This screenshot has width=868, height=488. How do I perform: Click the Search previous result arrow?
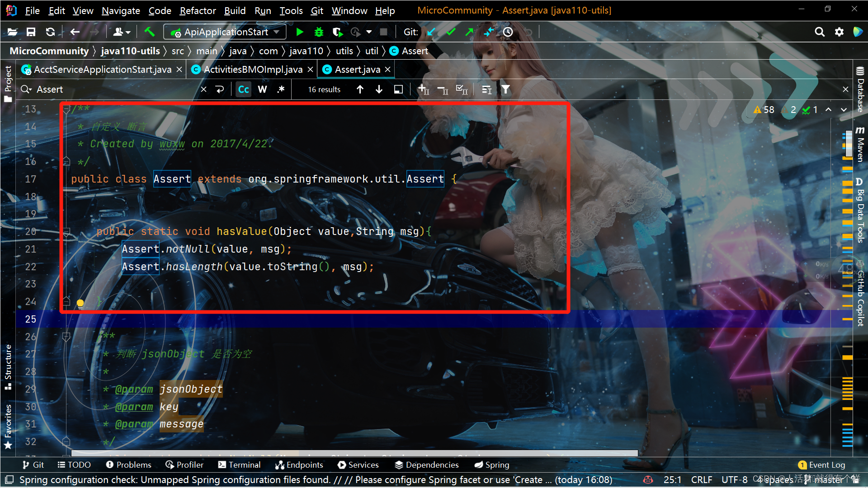(x=359, y=89)
